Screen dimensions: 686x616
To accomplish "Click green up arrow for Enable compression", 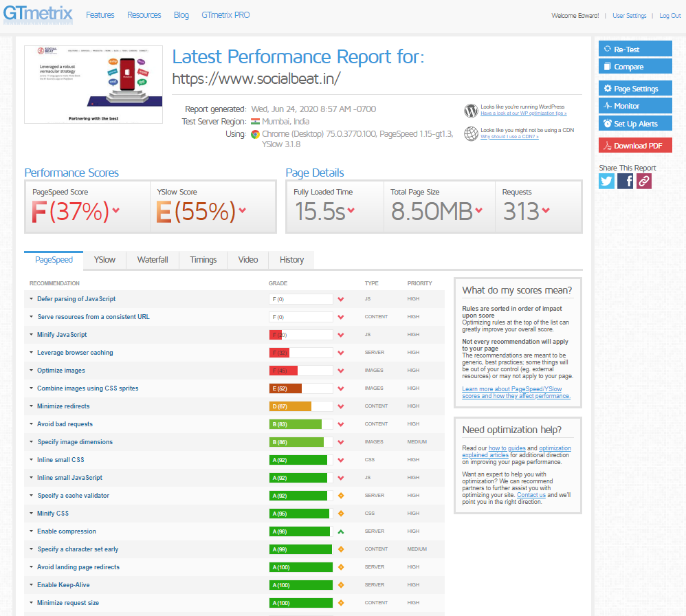I will tap(341, 532).
